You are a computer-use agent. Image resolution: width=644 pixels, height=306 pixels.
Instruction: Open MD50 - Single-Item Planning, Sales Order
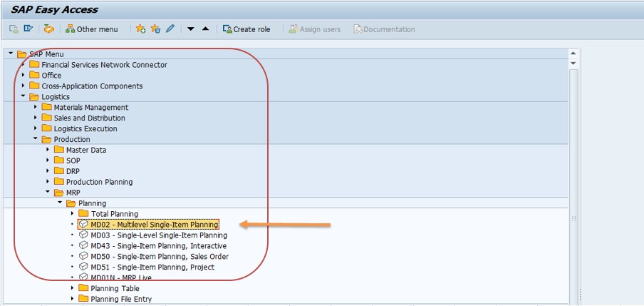coord(160,257)
